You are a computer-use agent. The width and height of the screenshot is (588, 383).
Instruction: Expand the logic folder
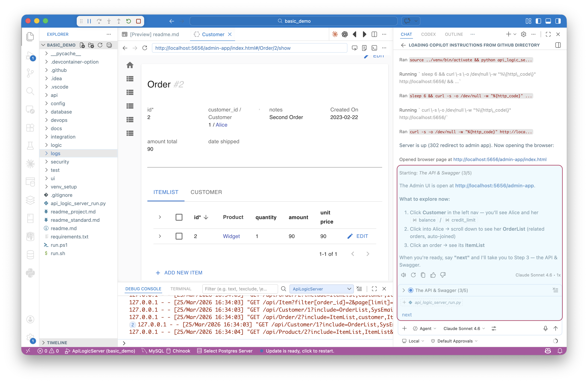[x=56, y=145]
